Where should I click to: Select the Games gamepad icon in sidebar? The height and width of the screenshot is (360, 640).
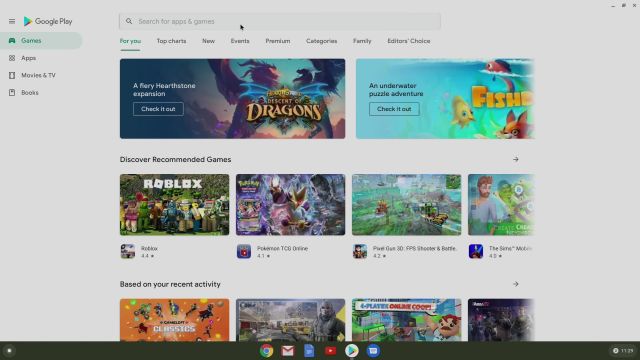pyautogui.click(x=12, y=40)
